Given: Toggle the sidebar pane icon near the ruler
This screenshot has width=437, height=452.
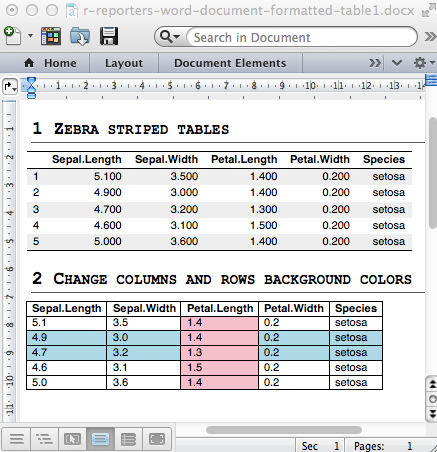Looking at the screenshot, I should (x=431, y=80).
